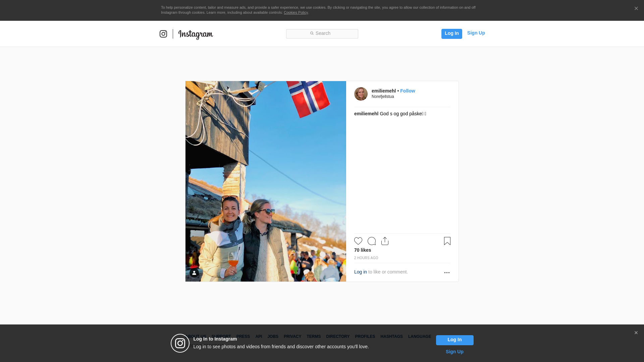Click the Instagram logo in bottom banner

(x=180, y=343)
